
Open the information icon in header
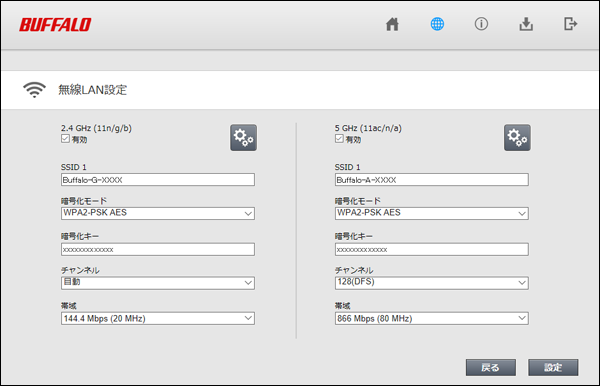pyautogui.click(x=481, y=24)
